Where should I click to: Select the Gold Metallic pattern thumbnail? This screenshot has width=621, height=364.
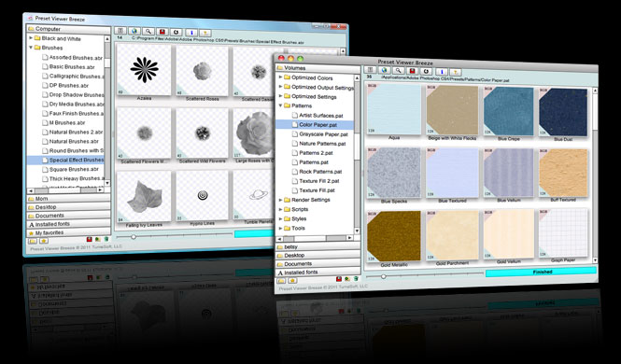tap(394, 236)
